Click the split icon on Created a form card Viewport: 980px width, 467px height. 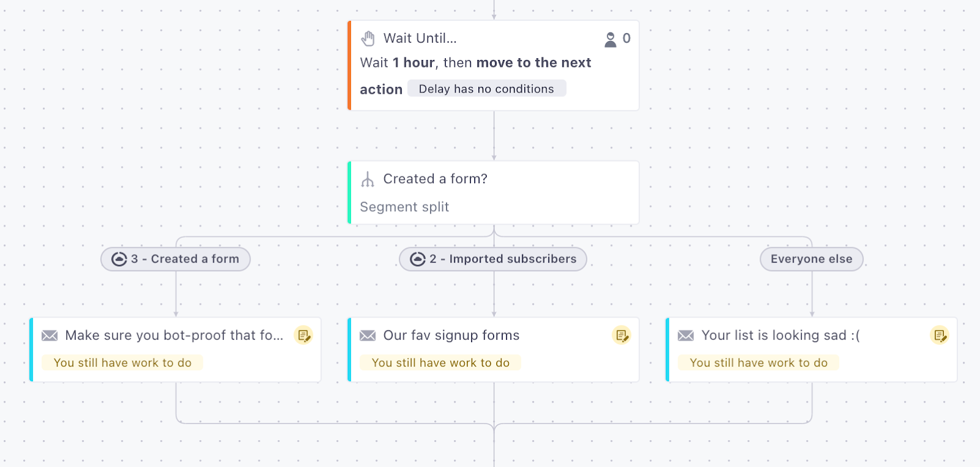coord(367,179)
